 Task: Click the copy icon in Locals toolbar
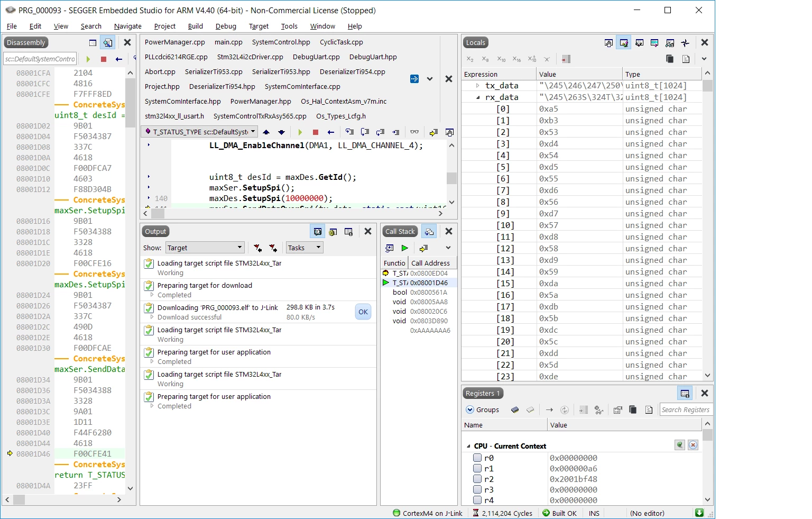[x=670, y=59]
